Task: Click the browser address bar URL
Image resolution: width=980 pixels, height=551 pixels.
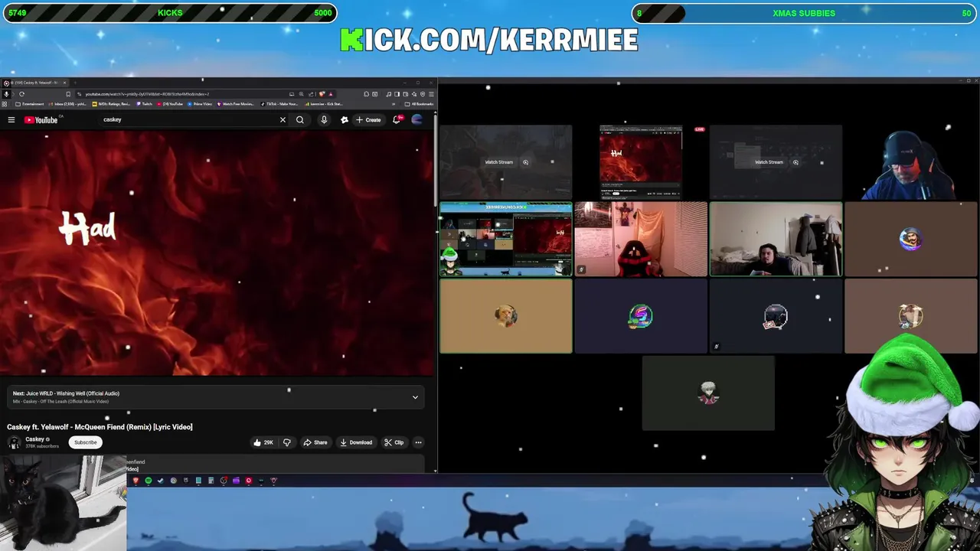Action: tap(147, 94)
